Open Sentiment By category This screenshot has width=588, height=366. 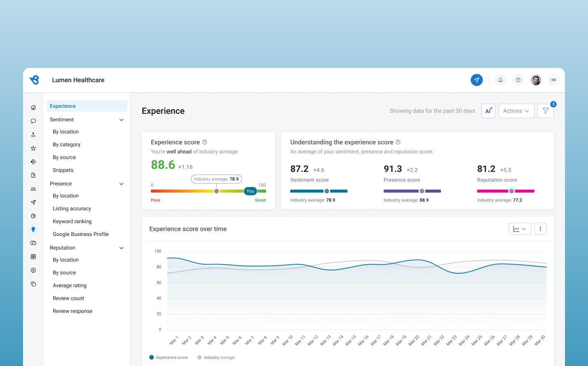point(67,144)
